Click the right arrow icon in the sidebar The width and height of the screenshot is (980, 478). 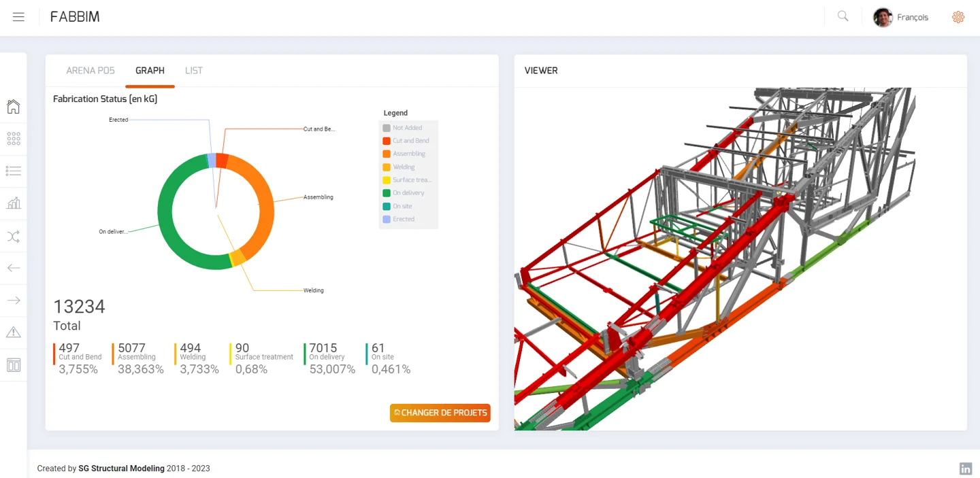14,301
